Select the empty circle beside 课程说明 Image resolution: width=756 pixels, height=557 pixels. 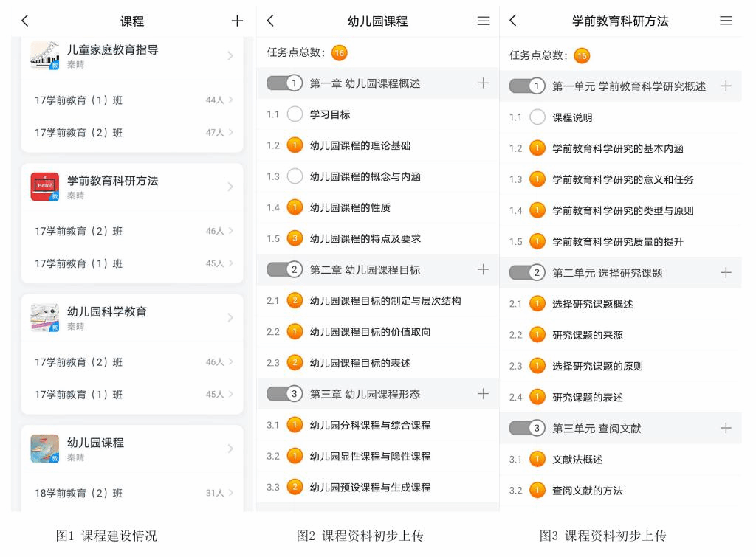pyautogui.click(x=538, y=117)
